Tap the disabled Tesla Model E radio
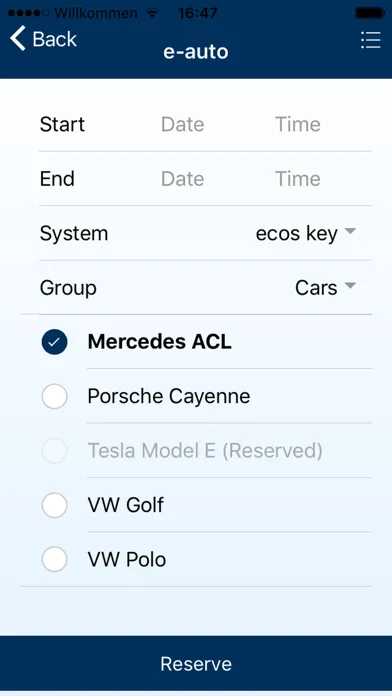392x696 pixels. (54, 451)
